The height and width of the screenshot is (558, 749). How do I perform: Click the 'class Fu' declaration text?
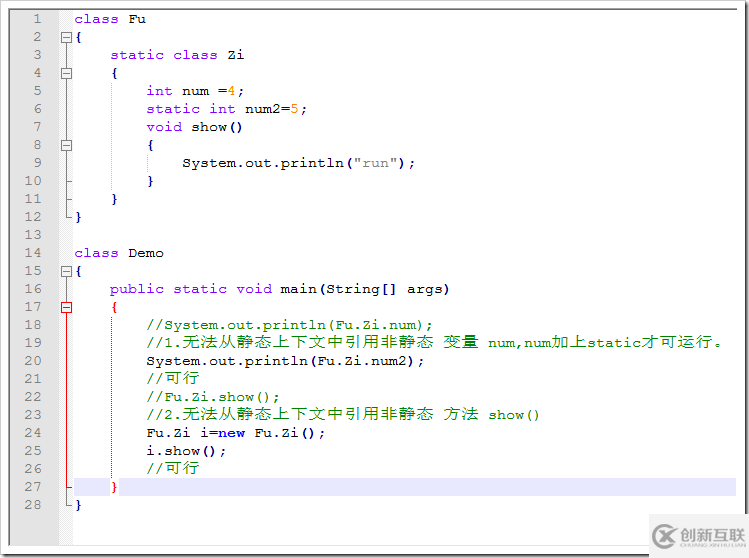click(110, 19)
